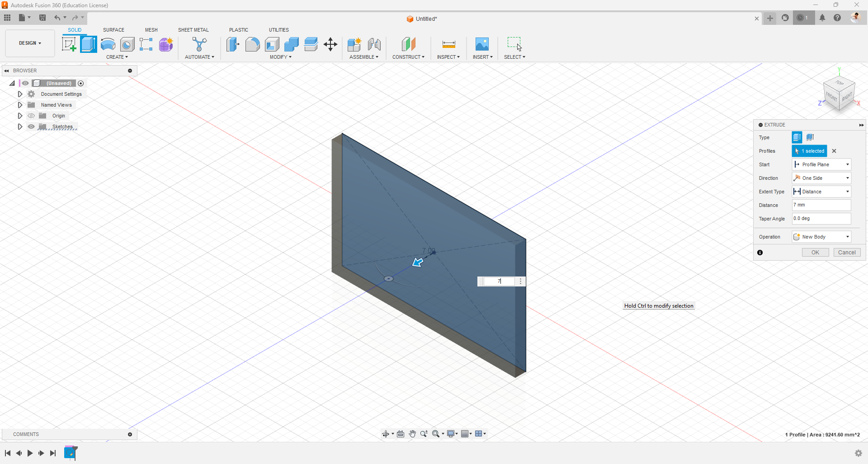Choose the Revolve tool
This screenshot has height=464, width=868.
point(108,44)
